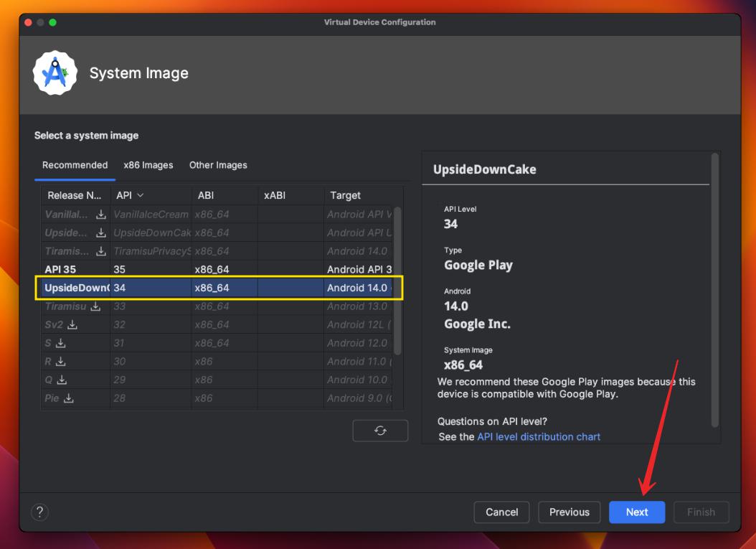Click the VanillaIceCream API cell
The image size is (756, 549).
pos(151,214)
